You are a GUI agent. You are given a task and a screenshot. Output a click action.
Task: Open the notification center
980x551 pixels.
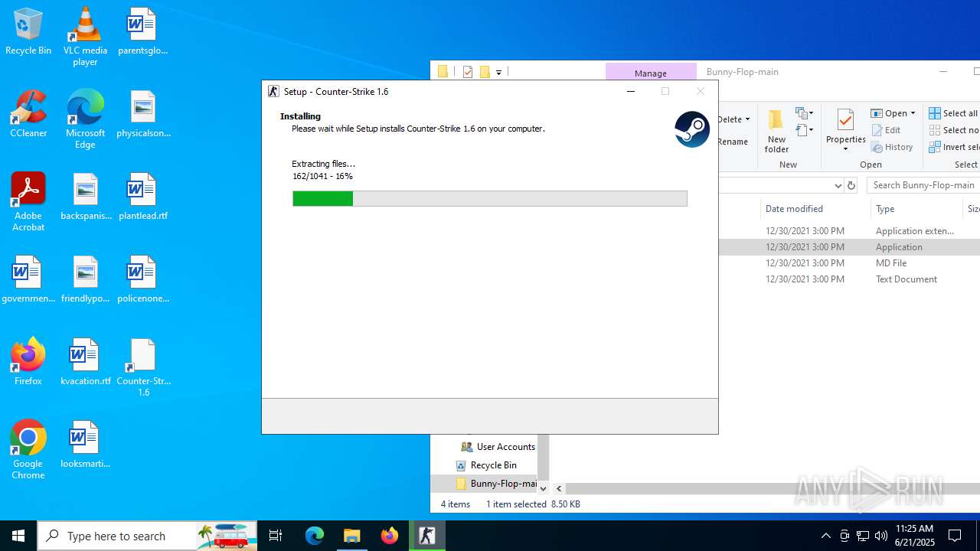(955, 536)
